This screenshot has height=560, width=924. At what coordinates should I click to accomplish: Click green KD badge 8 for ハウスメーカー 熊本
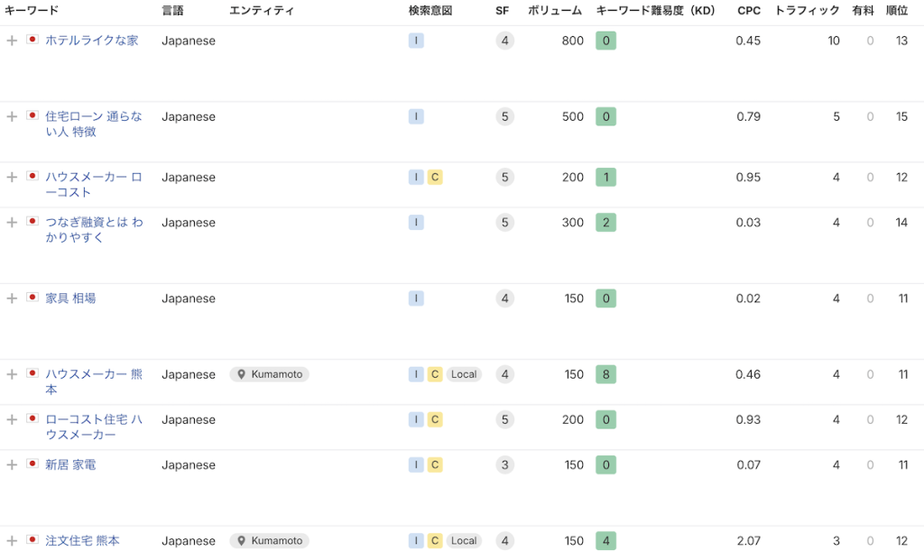click(x=605, y=374)
